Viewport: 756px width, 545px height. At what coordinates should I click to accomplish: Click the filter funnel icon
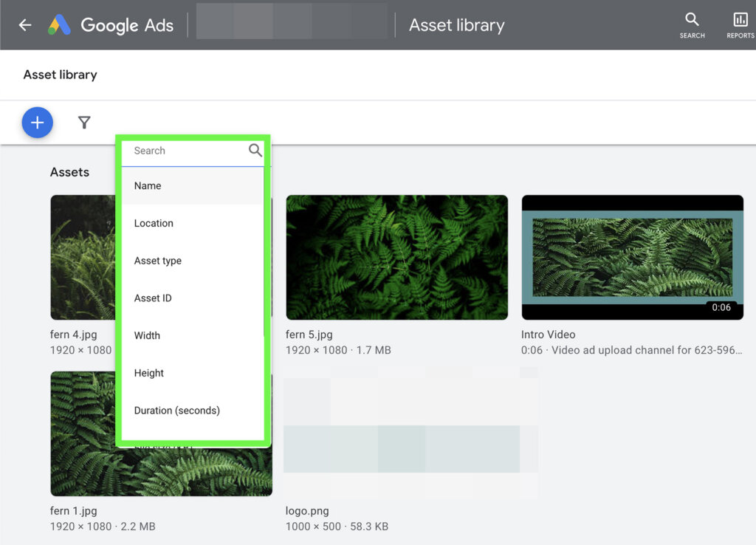[84, 123]
